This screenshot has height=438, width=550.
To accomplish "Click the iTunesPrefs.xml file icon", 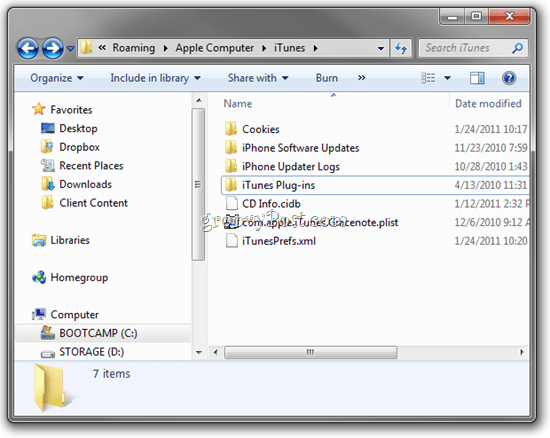I will 232,241.
